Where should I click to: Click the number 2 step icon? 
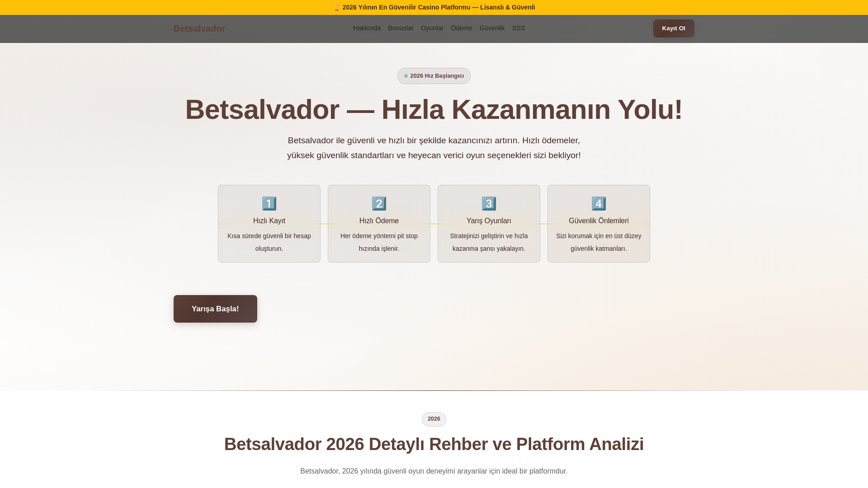[x=379, y=204]
